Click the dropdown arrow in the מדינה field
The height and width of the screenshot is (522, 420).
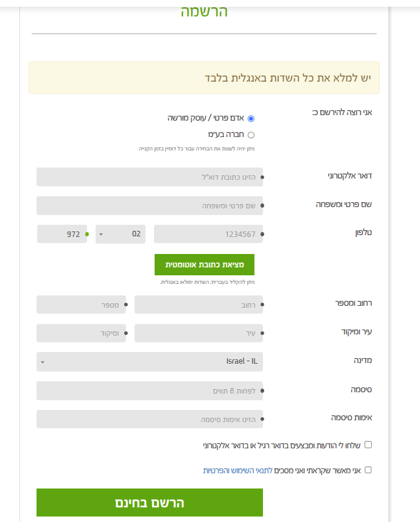coord(43,362)
